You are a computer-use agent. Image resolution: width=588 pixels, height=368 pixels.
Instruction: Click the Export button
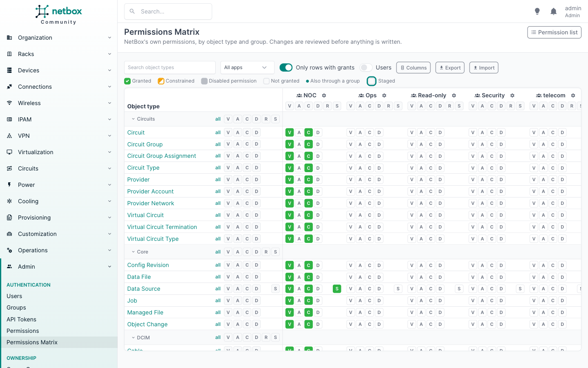tap(450, 67)
